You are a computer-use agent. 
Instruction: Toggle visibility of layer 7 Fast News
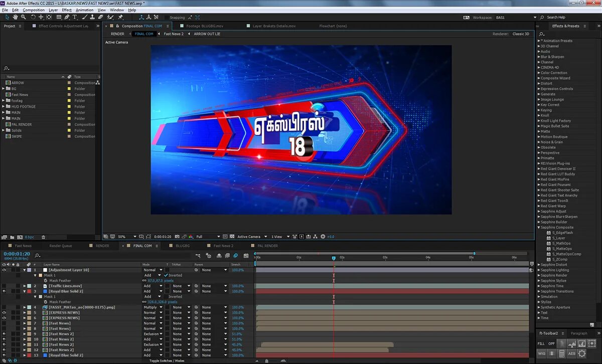point(4,323)
